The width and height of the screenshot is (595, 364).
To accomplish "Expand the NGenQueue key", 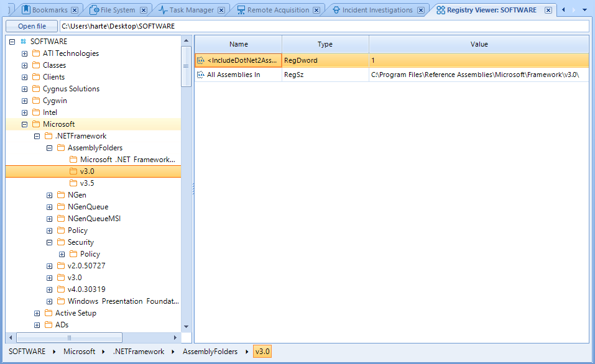I will tap(50, 207).
